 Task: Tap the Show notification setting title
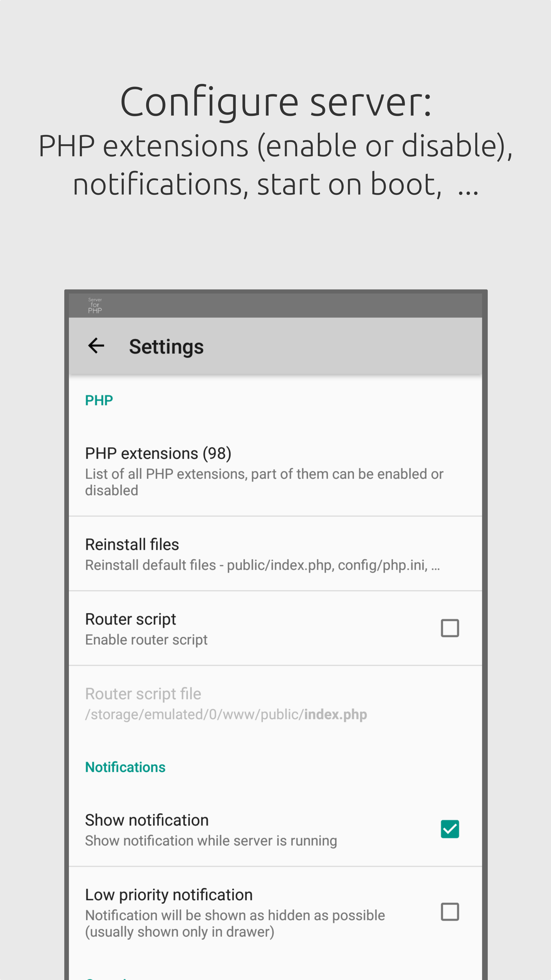point(147,820)
